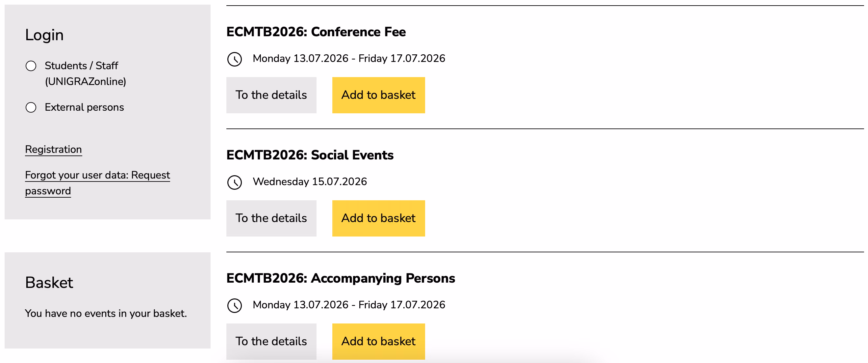Select the External persons login option
The height and width of the screenshot is (363, 868).
tap(31, 108)
